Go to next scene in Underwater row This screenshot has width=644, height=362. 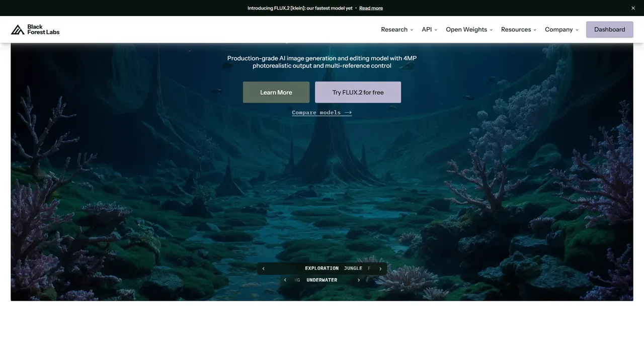click(359, 280)
